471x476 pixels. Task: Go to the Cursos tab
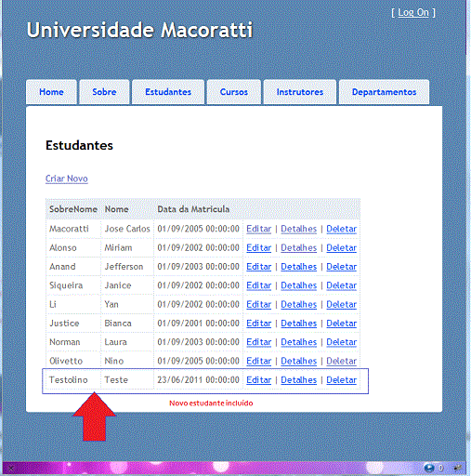click(234, 92)
